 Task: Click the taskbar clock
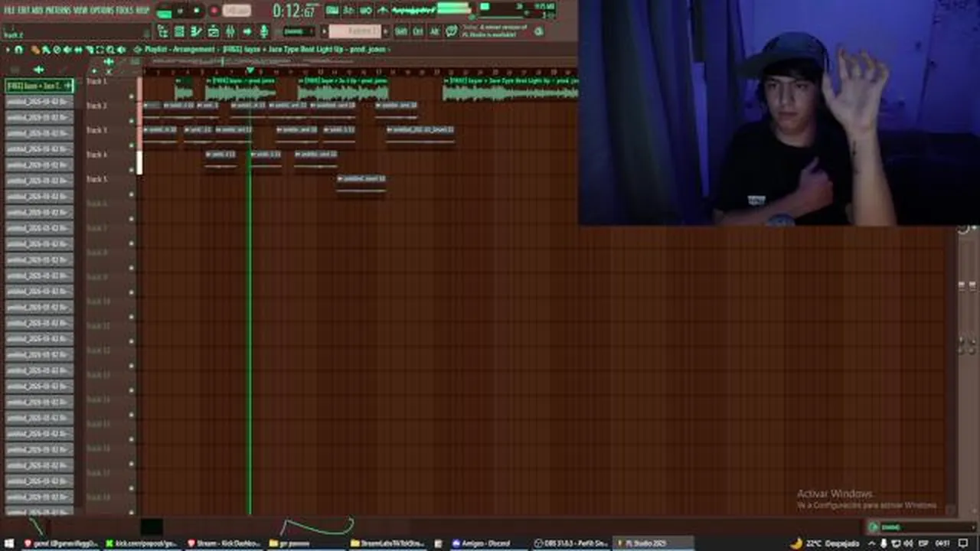click(942, 543)
